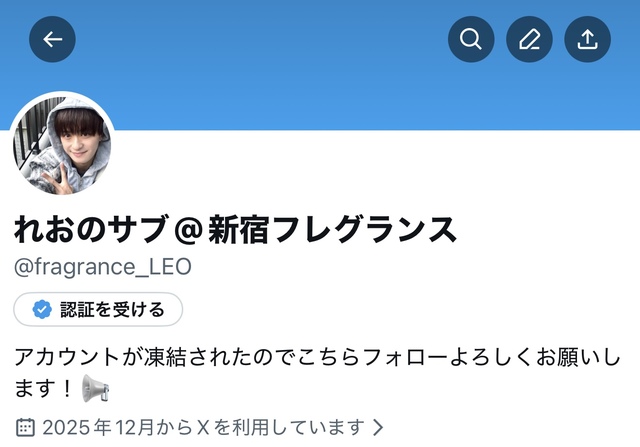Click the お願いし text ending the bio's first line

coord(578,357)
